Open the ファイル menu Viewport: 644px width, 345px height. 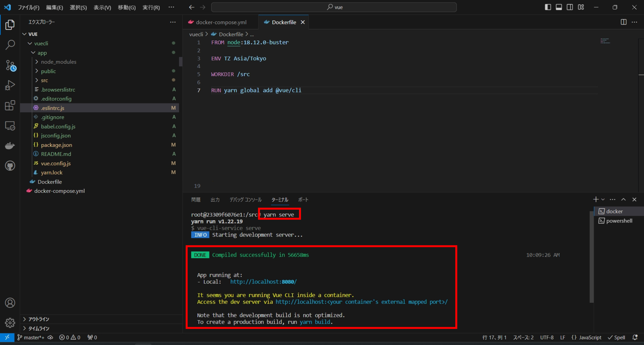(x=29, y=7)
